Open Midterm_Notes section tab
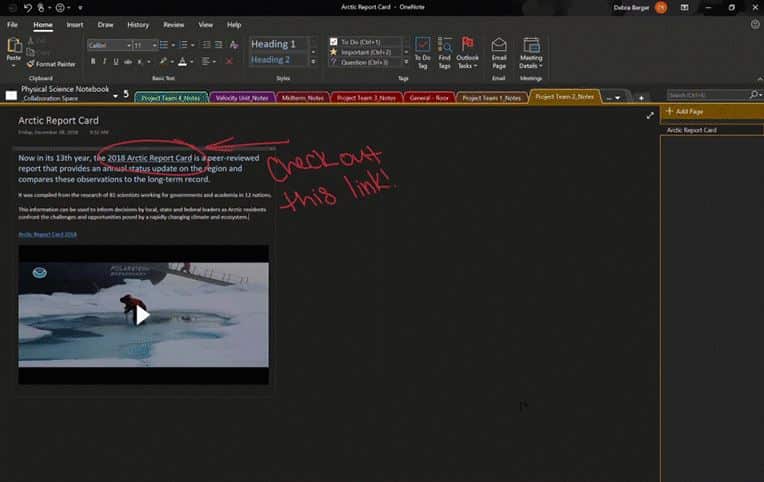The height and width of the screenshot is (482, 764). pyautogui.click(x=303, y=98)
